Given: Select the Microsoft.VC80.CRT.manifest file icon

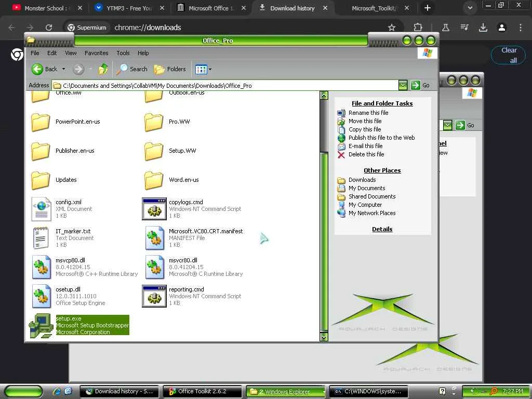Looking at the screenshot, I should coord(155,238).
